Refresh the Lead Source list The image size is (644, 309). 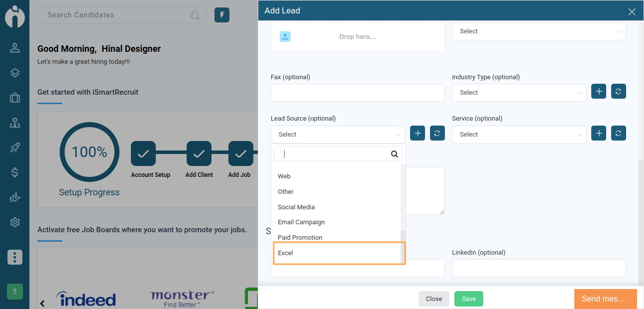click(437, 134)
